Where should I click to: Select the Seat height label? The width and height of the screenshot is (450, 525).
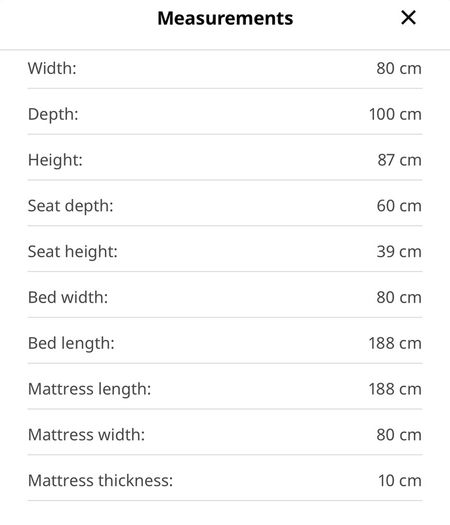(73, 251)
